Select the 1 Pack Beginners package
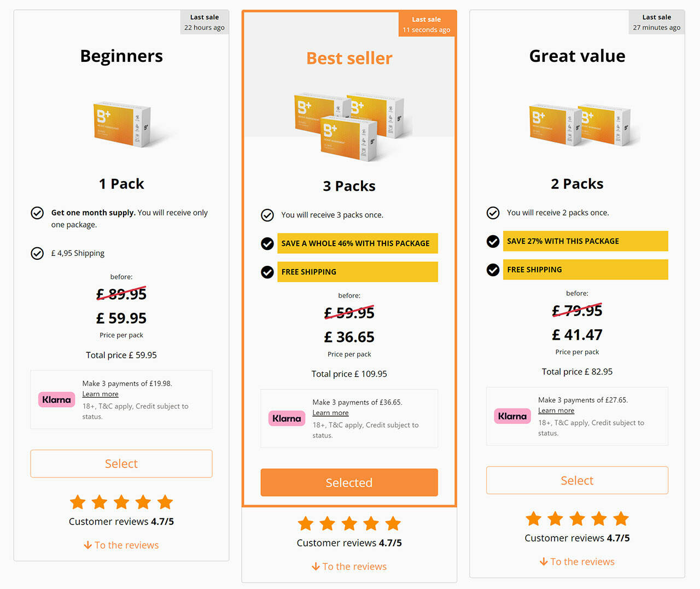 (121, 464)
